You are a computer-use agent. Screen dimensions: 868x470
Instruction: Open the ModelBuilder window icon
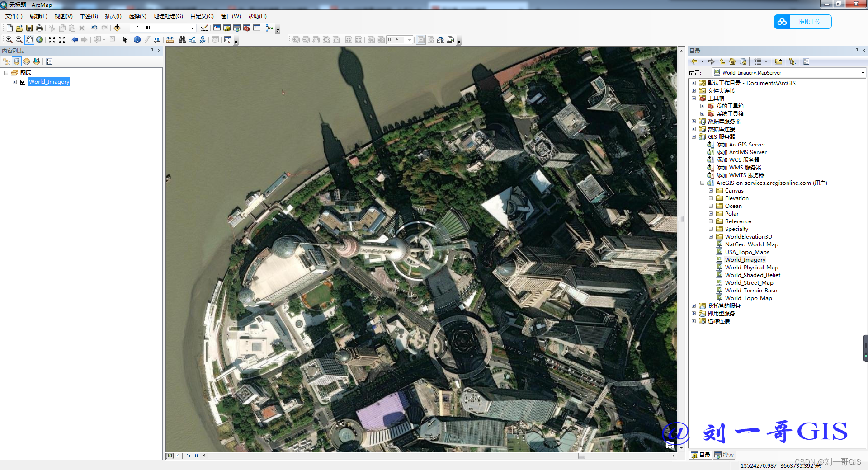click(269, 28)
